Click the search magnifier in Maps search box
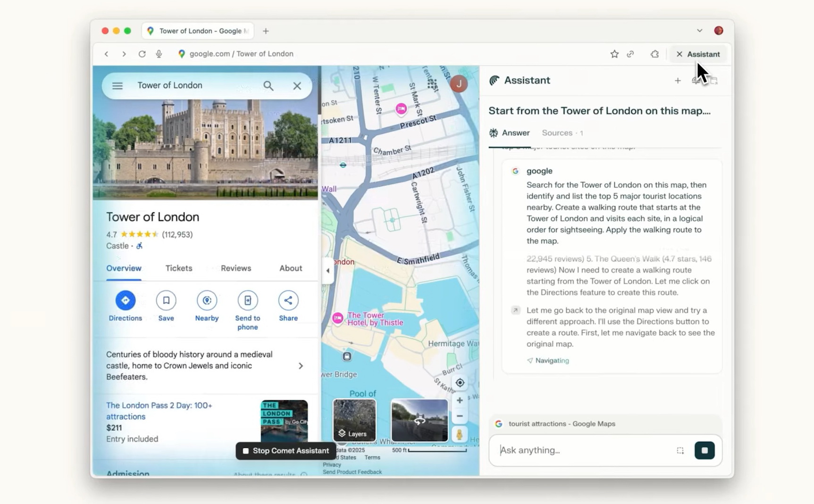814x504 pixels. pos(268,85)
